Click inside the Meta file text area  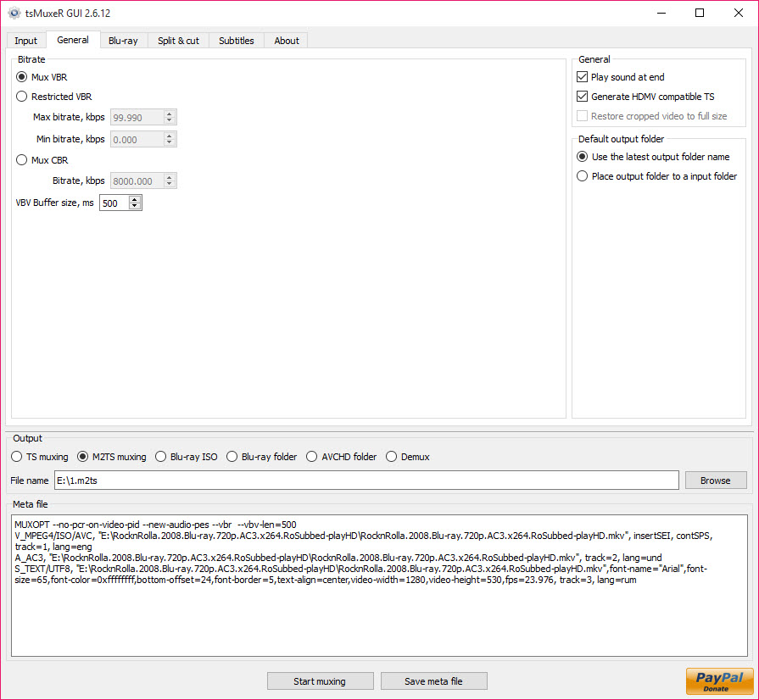pyautogui.click(x=380, y=586)
